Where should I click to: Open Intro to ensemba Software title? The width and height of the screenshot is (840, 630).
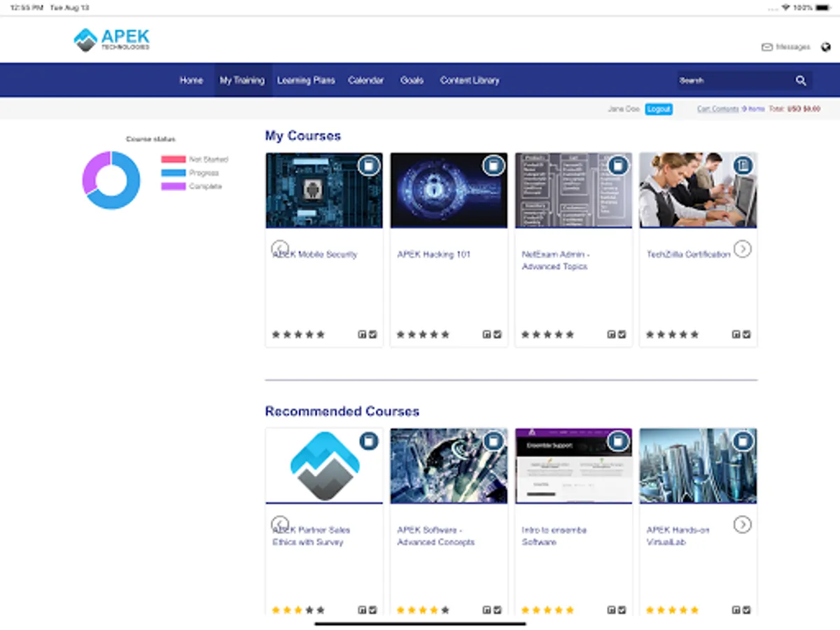tap(554, 536)
